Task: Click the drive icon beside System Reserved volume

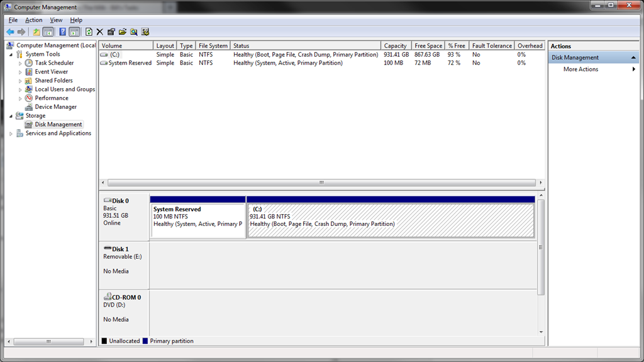Action: (x=104, y=63)
